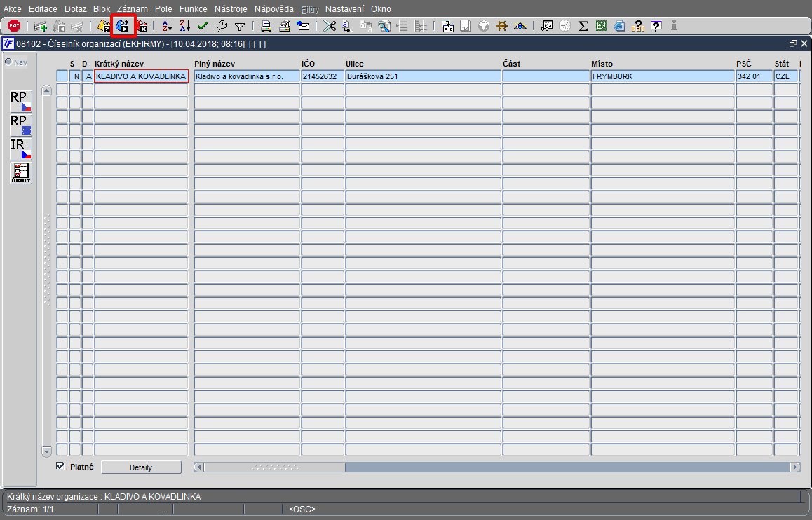Click the question mark with boxes icon
Viewport: 812px width, 520px height.
click(638, 26)
